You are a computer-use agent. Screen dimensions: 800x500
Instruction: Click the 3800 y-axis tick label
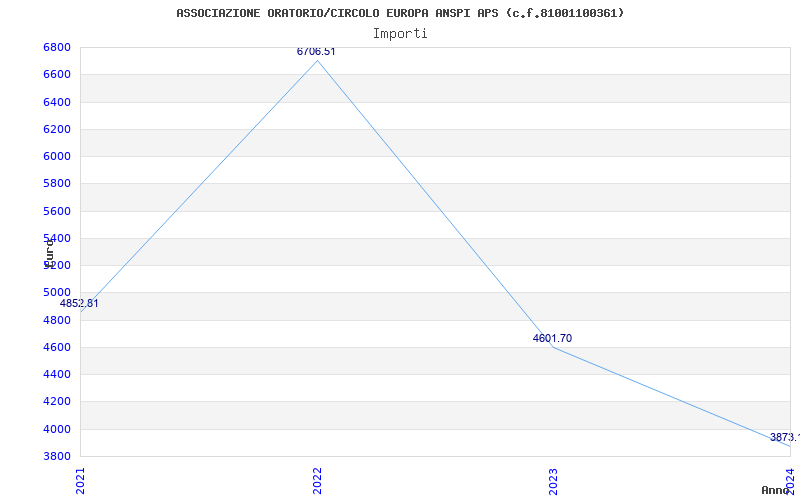click(x=57, y=456)
